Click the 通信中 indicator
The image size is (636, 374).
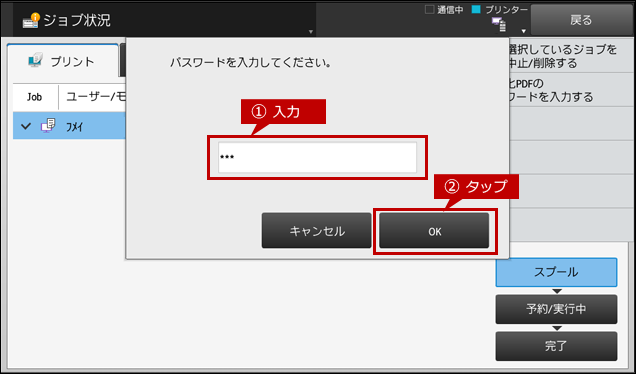click(444, 10)
